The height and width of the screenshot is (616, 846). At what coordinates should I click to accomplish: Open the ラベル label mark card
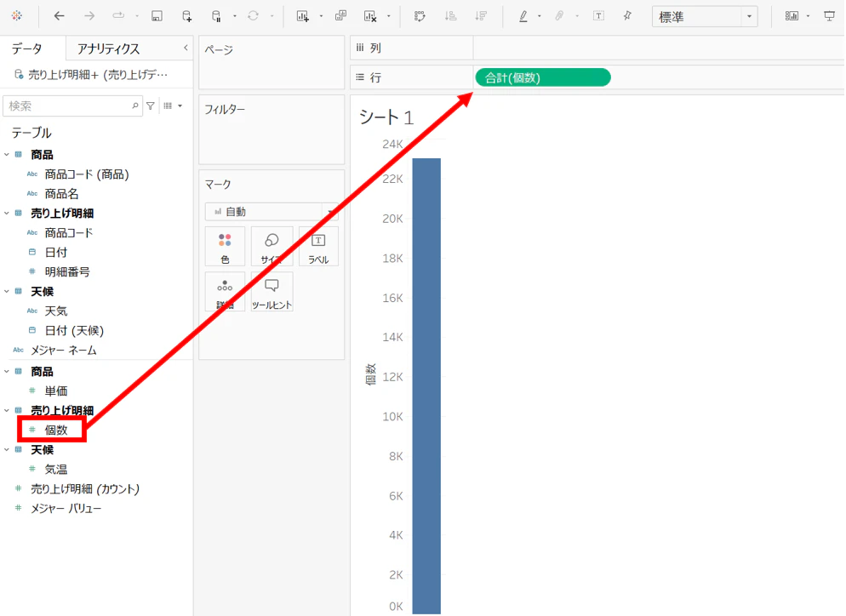(x=318, y=247)
